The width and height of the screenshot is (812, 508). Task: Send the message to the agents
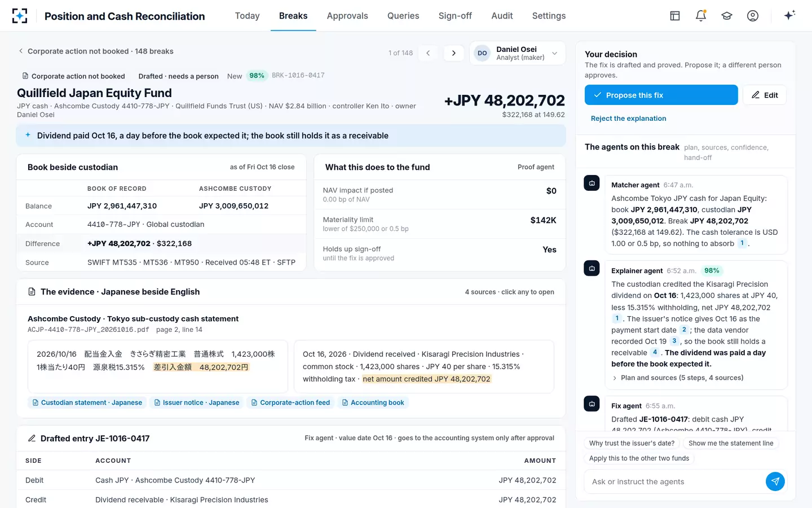coord(775,481)
